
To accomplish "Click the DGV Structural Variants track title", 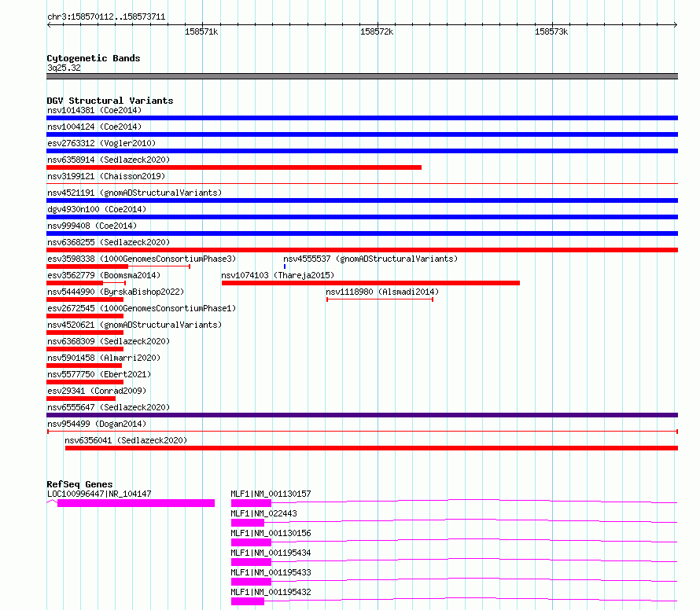I will [x=110, y=101].
